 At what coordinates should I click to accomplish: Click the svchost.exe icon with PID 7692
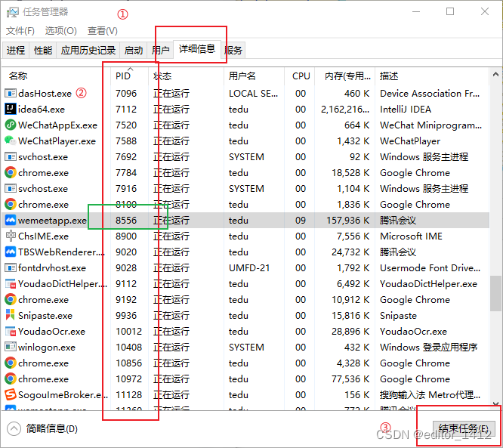point(11,156)
